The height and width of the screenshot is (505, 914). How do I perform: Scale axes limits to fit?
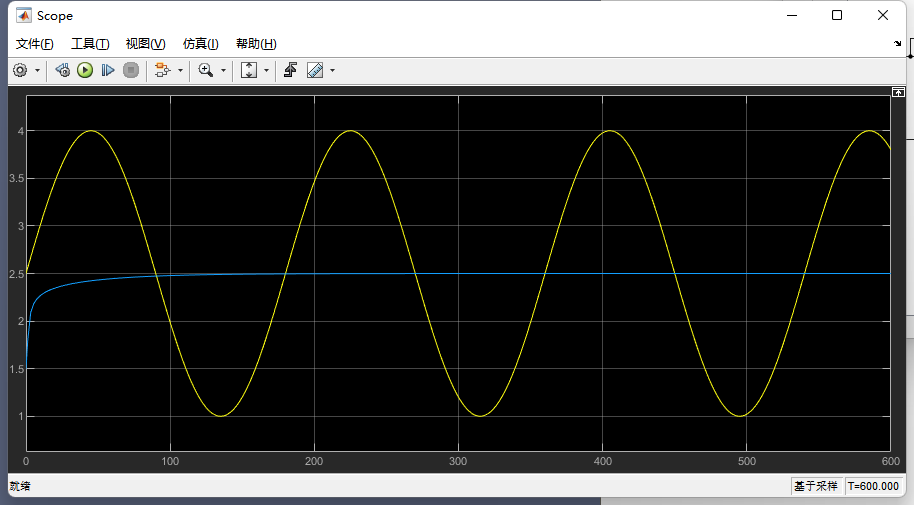(x=249, y=71)
